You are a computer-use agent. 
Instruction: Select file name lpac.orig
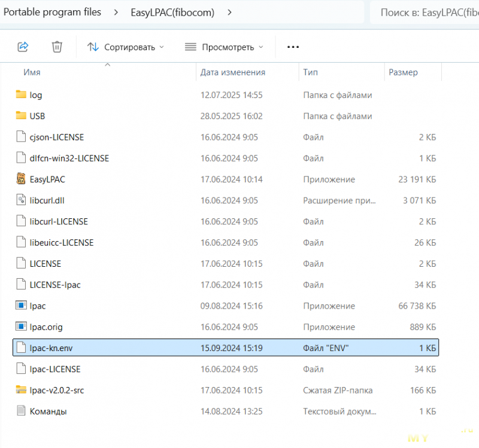(x=46, y=327)
